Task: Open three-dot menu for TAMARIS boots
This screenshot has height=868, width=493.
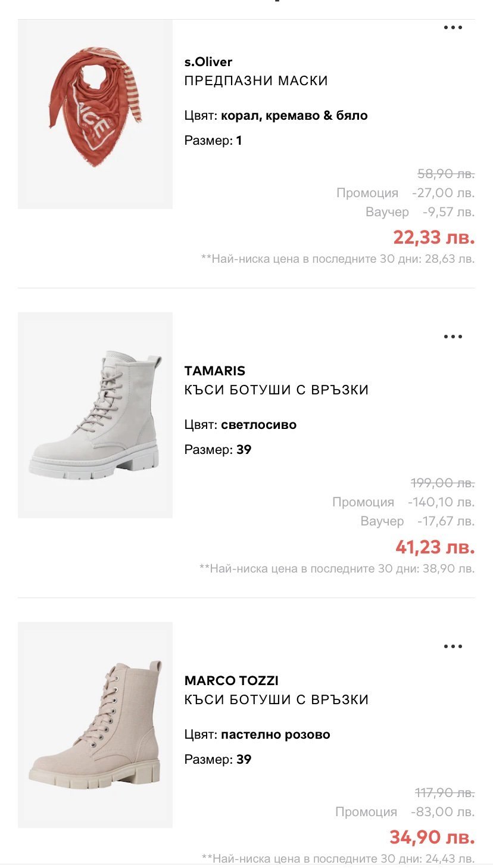Action: [453, 337]
